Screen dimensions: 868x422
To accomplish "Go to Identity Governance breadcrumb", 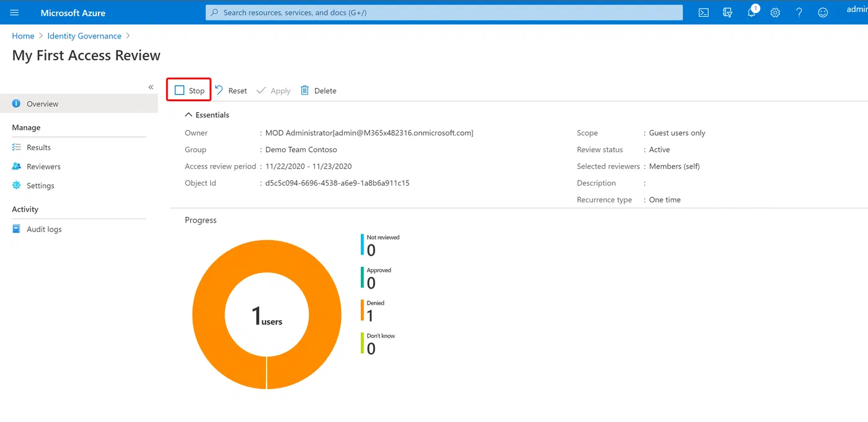I will pyautogui.click(x=84, y=36).
